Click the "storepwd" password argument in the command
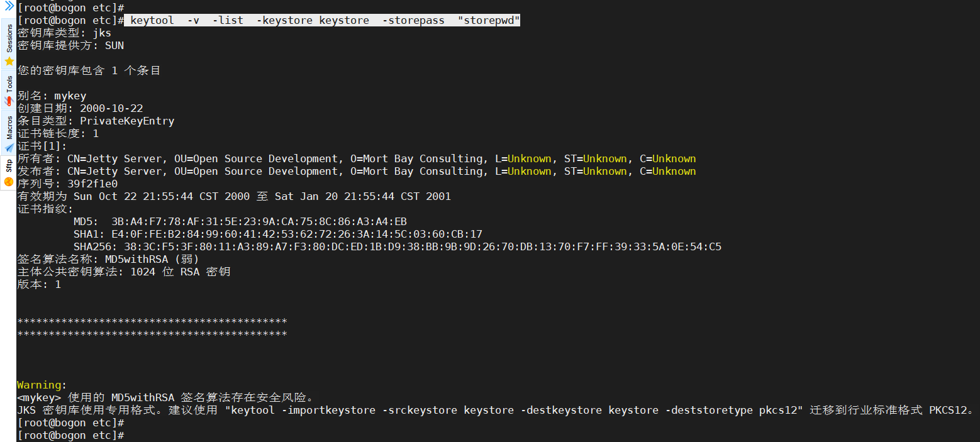Viewport: 980px width, 442px height. (489, 20)
